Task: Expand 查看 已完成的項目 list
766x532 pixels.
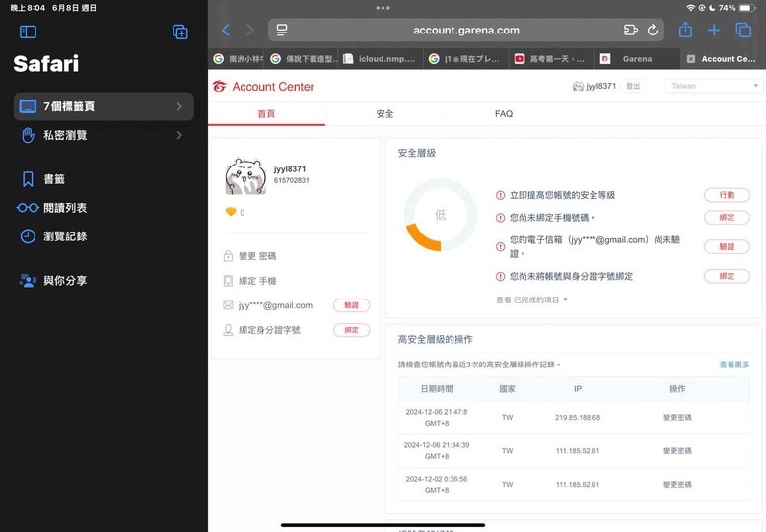Action: click(x=532, y=299)
